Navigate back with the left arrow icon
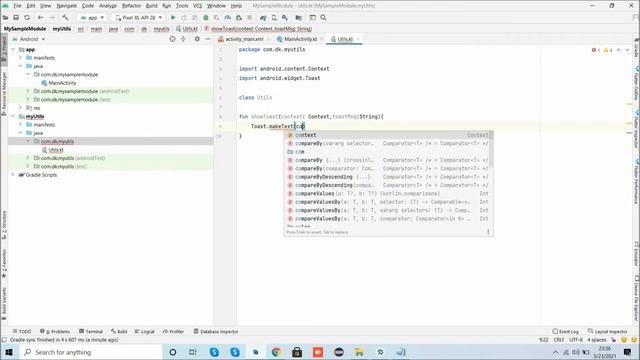The height and width of the screenshot is (360, 640). click(x=40, y=18)
